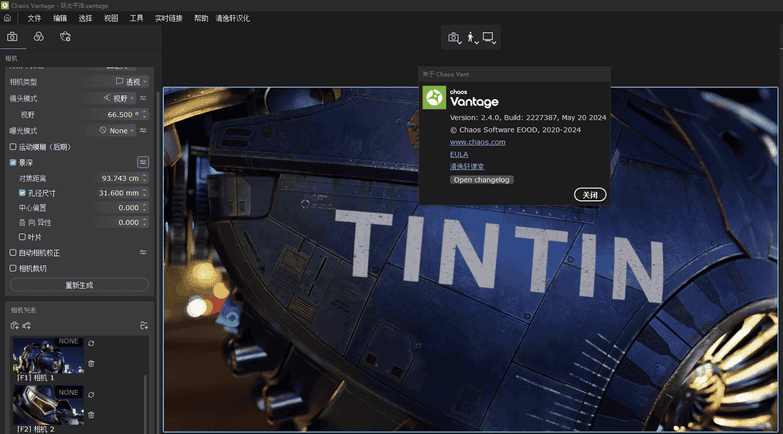The height and width of the screenshot is (434, 783).
Task: Click the stepper arrows of 中心偏置 value
Action: pos(145,208)
